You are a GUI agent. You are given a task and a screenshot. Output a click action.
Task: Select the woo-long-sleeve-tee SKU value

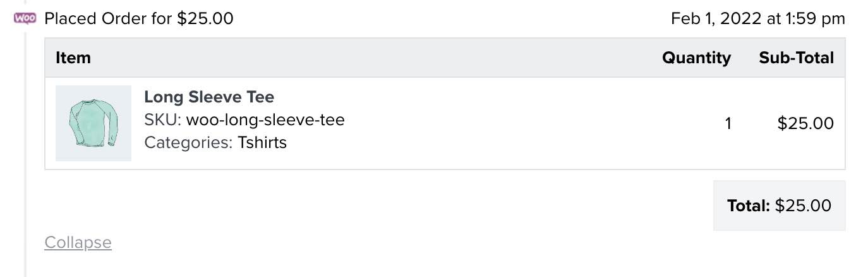click(x=265, y=120)
